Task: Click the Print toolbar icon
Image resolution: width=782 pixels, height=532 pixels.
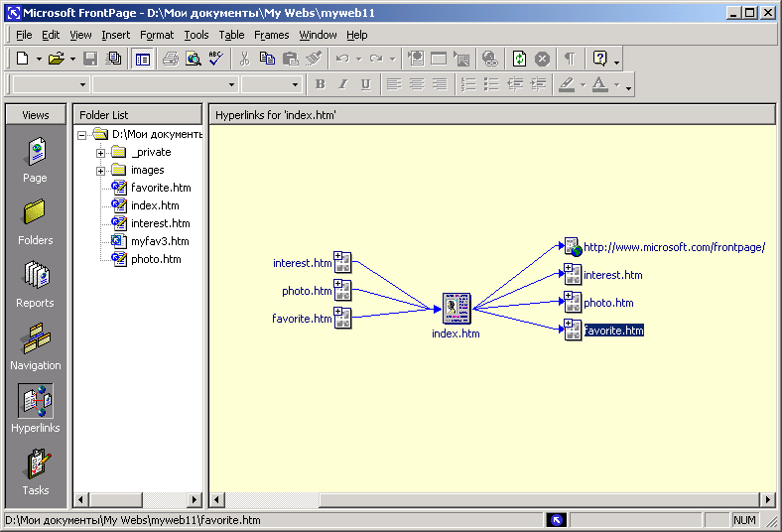Action: pos(171,59)
